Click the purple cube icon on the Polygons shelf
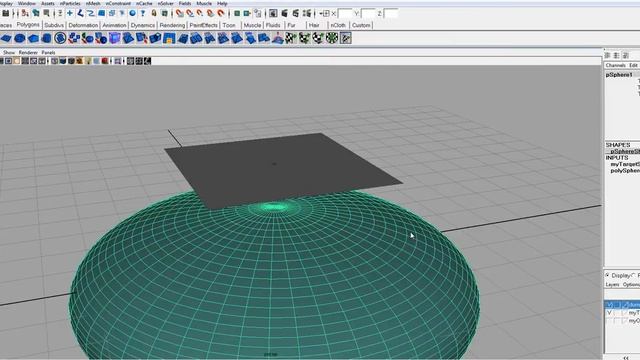This screenshot has height=360, width=640. pos(115,38)
